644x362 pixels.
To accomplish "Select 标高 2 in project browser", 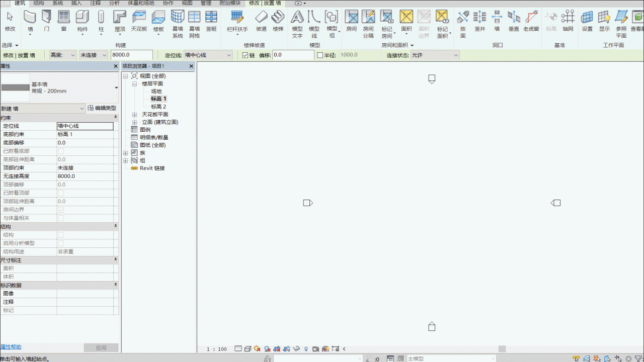I will coord(158,107).
